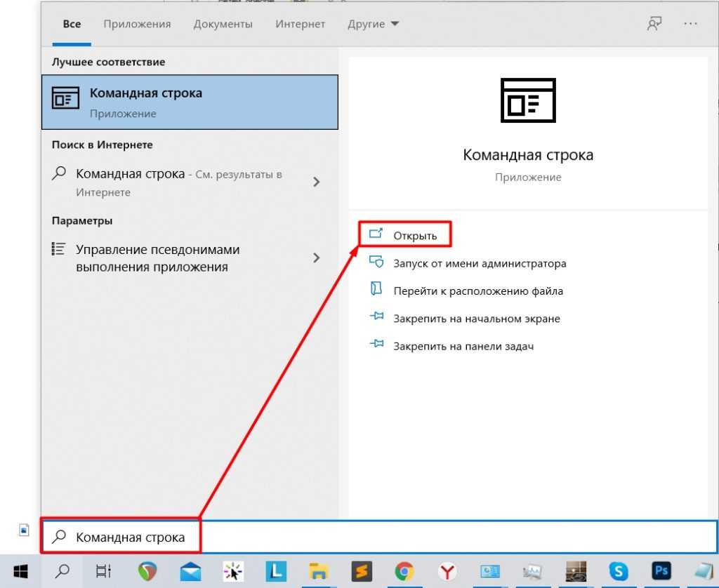This screenshot has width=719, height=588.
Task: Click the taskbar search magnifier icon
Action: [62, 571]
